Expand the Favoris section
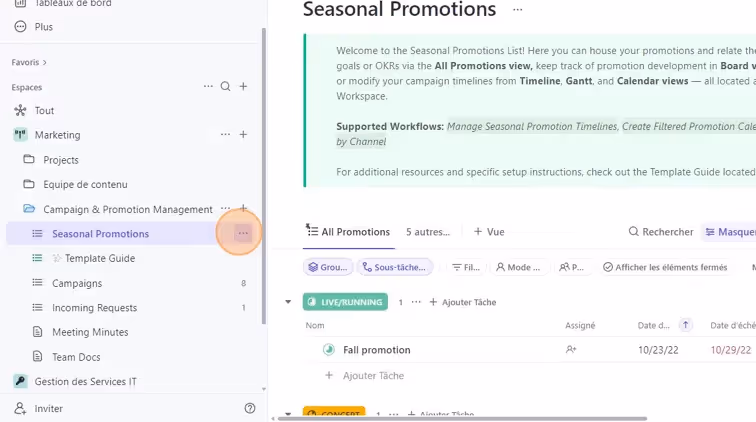This screenshot has width=756, height=422. [30, 62]
